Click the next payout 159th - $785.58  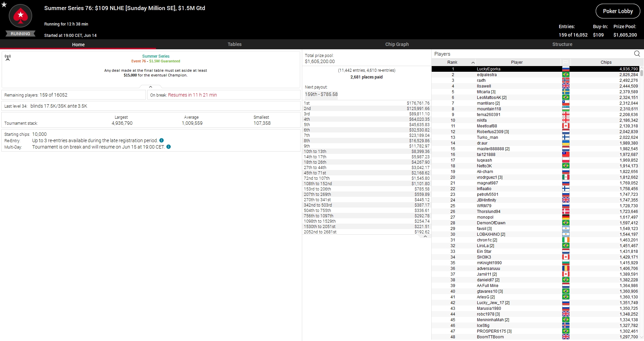[x=321, y=94]
